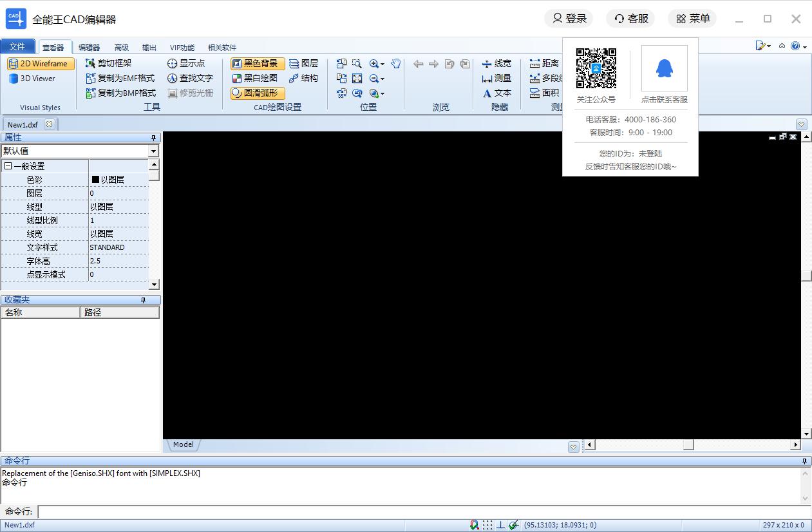
Task: Switch to the 编辑器 ribbon tab
Action: tap(89, 47)
